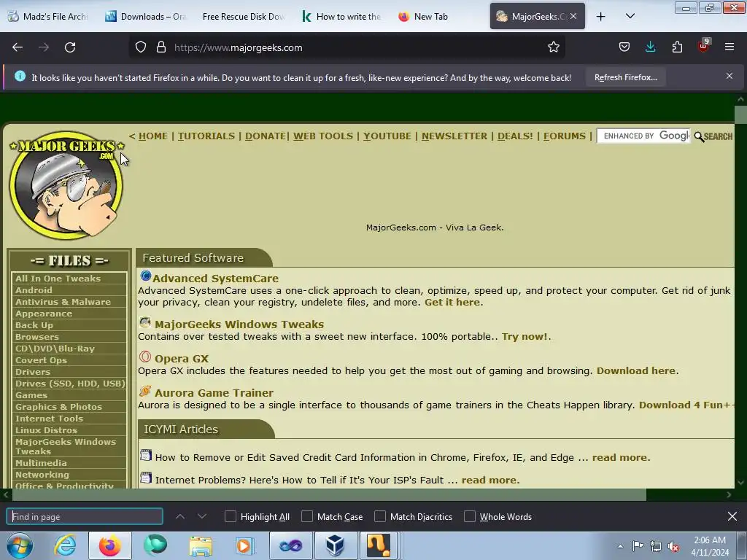
Task: Follow the Get it here link
Action: pos(452,303)
